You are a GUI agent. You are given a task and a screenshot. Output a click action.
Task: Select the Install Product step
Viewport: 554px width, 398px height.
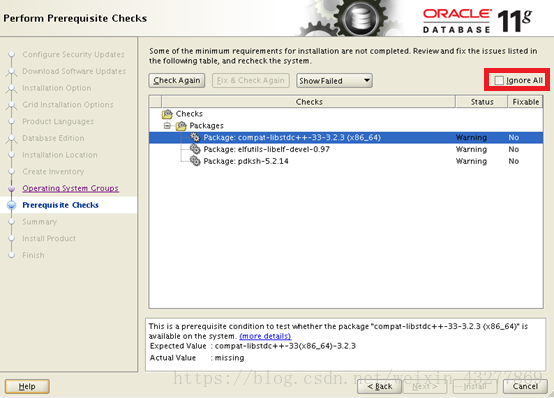coord(49,239)
